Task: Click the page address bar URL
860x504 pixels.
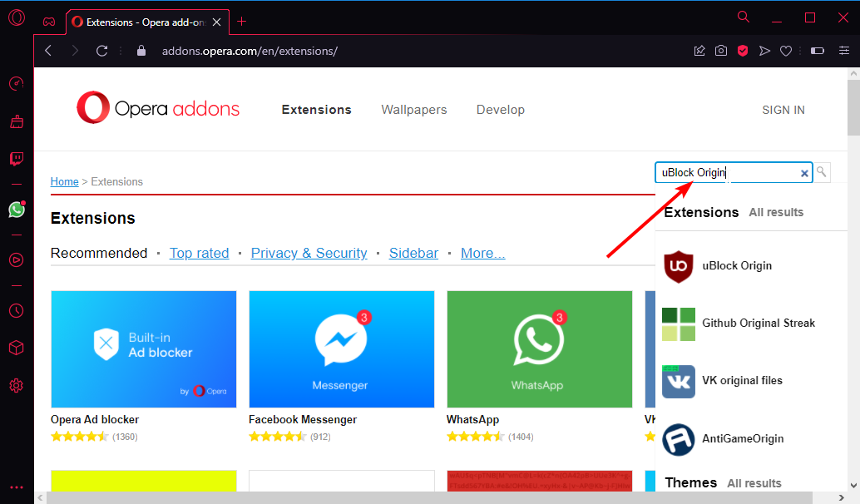Action: pyautogui.click(x=250, y=51)
